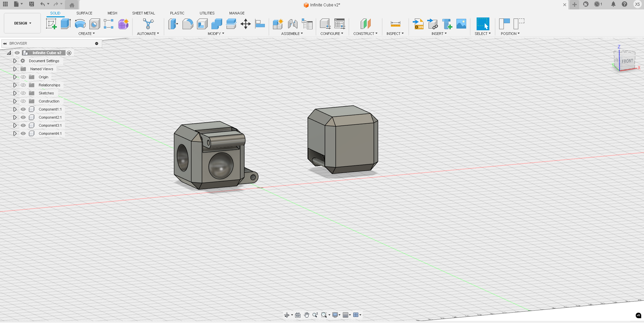Switch to the SHEET METAL tab
The image size is (644, 323).
[x=144, y=13]
